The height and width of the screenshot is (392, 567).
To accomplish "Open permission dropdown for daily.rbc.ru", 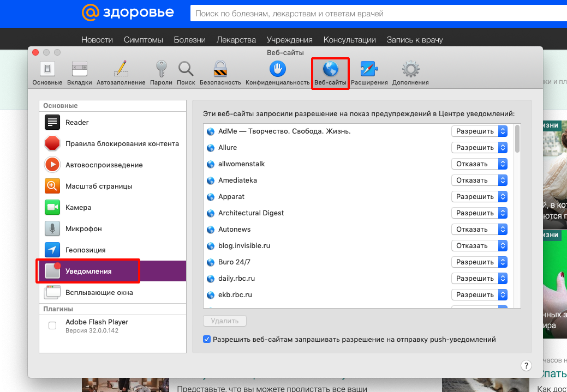I will pyautogui.click(x=480, y=278).
